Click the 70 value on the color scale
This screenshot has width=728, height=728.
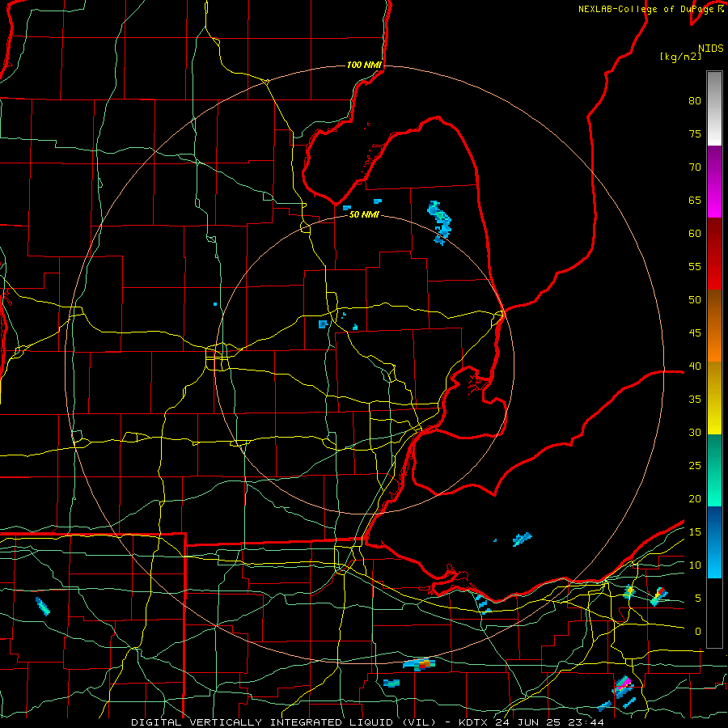tap(695, 167)
